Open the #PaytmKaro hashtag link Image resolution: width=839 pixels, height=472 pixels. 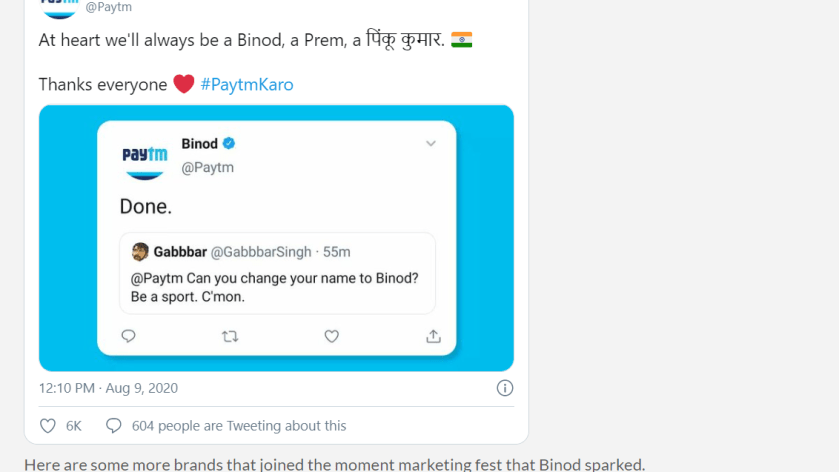tap(247, 85)
